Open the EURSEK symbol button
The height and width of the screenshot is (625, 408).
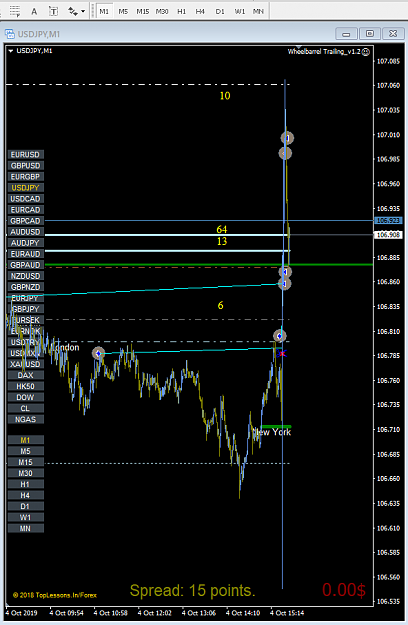click(x=26, y=320)
